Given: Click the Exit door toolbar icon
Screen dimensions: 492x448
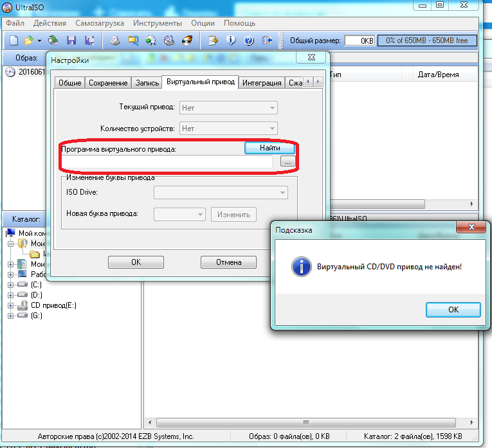Looking at the screenshot, I should point(268,40).
